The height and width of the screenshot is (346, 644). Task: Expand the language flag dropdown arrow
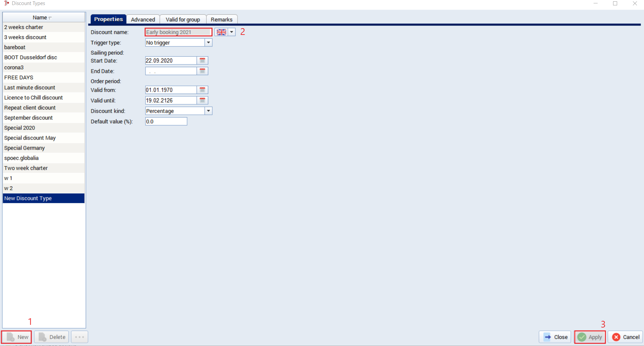click(x=232, y=32)
